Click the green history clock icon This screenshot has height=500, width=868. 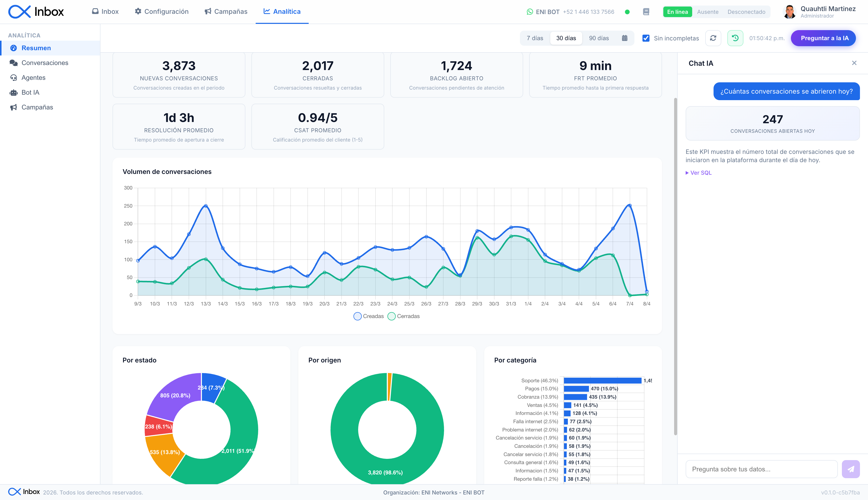[x=735, y=38]
